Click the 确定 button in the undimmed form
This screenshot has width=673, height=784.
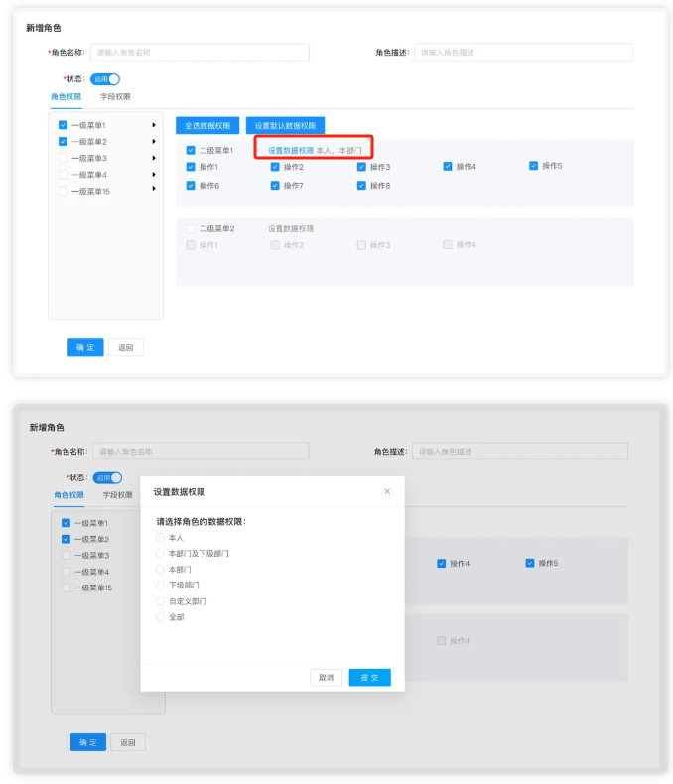click(x=85, y=347)
